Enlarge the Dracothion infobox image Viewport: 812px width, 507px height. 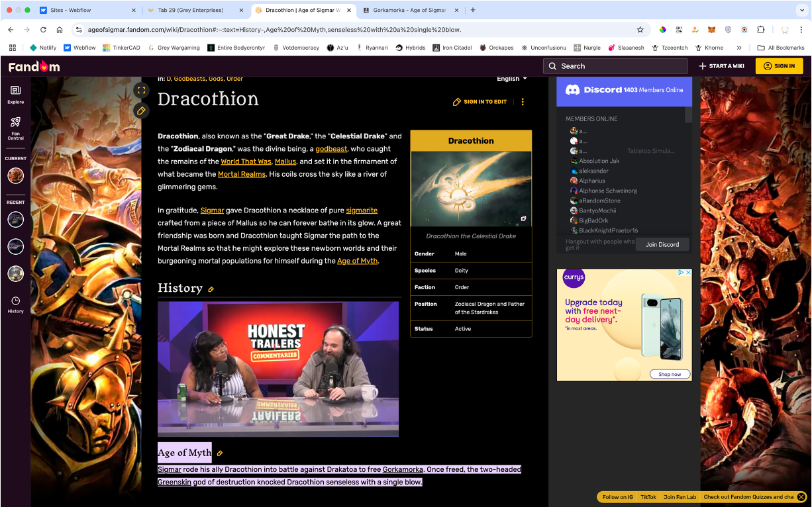(x=523, y=218)
